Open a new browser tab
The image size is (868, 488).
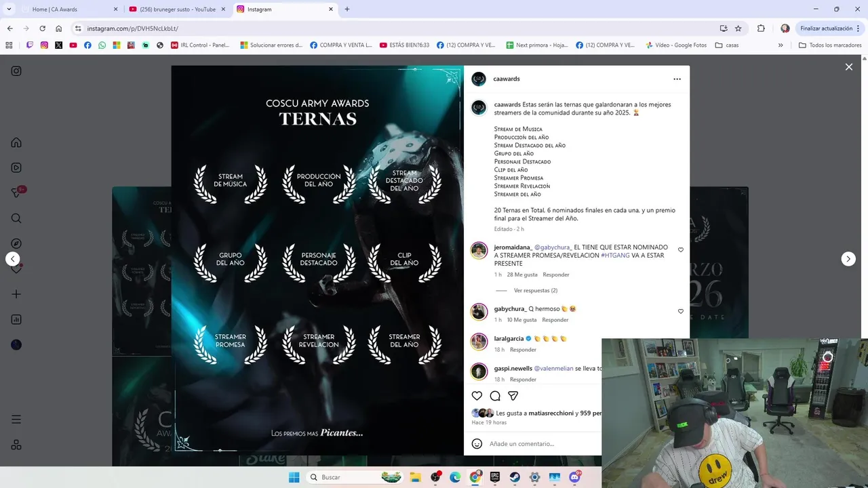(x=347, y=9)
